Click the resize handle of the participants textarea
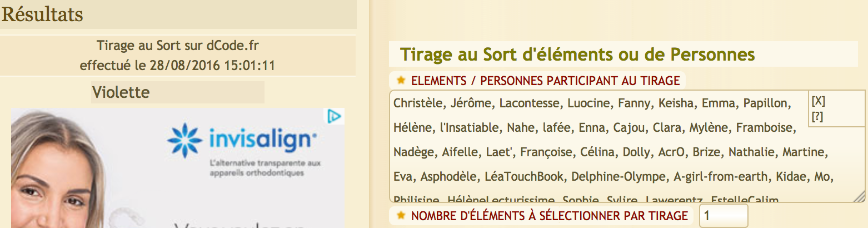868x228 pixels. 860,196
